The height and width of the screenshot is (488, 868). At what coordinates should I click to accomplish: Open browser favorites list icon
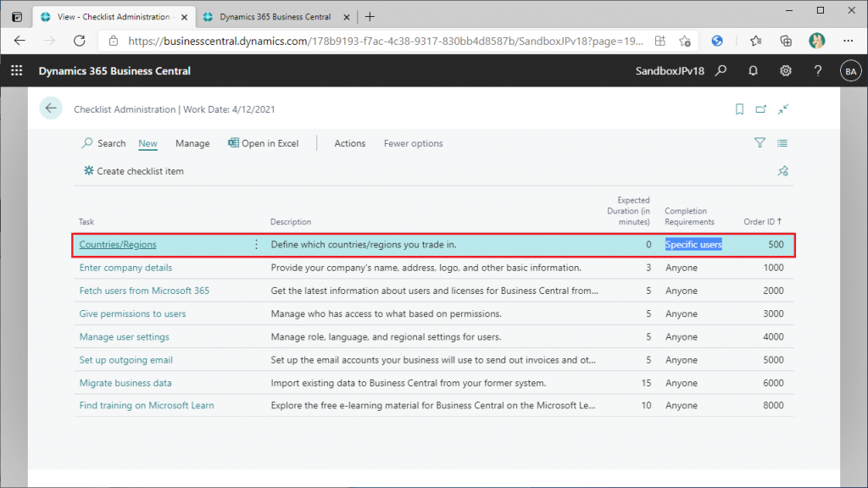click(755, 41)
